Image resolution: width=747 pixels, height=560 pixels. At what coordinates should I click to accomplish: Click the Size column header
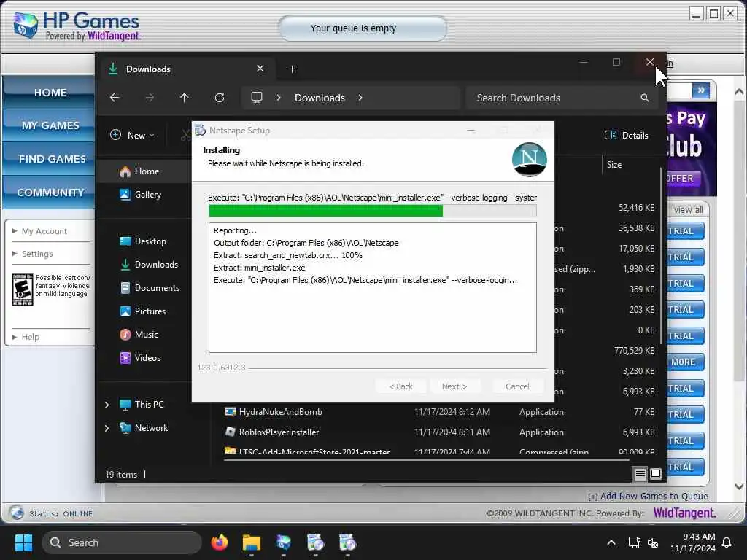pos(614,165)
